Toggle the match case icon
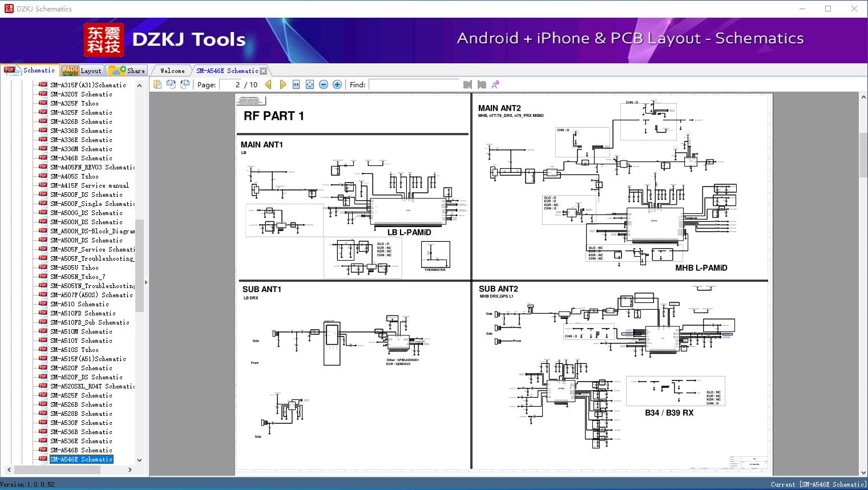The height and width of the screenshot is (490, 868). [495, 84]
